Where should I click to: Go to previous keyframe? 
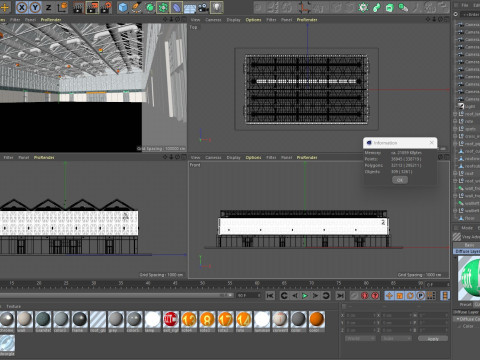point(284,296)
